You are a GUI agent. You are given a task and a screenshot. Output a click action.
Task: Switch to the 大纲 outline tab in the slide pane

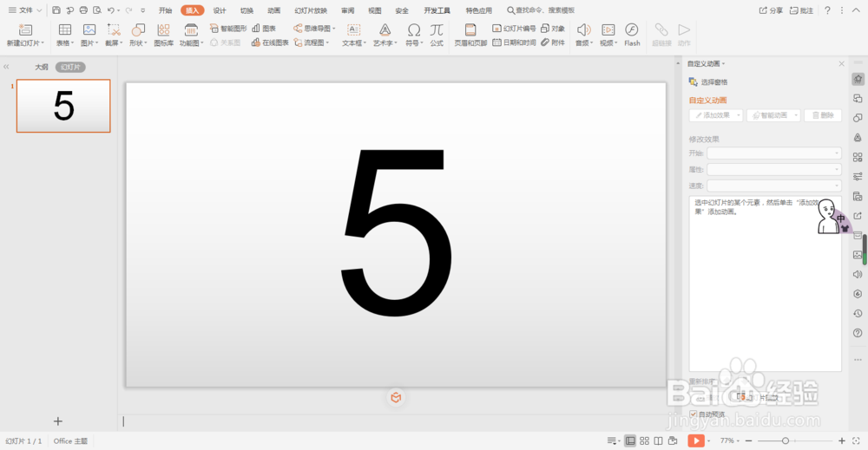pos(42,67)
